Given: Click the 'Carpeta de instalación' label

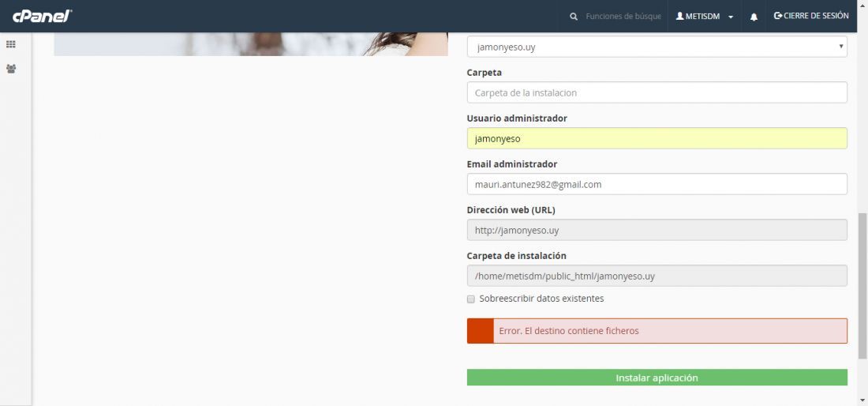Looking at the screenshot, I should pos(517,256).
